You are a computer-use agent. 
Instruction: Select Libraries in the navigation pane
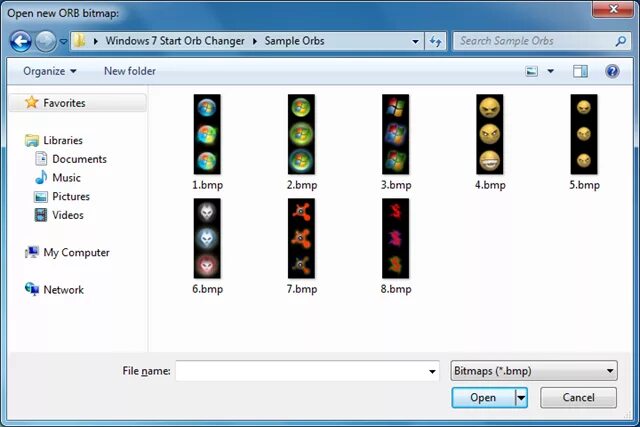pos(63,140)
